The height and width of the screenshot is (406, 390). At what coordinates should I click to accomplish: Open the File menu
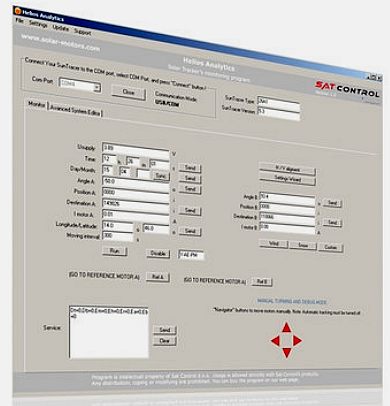click(19, 21)
